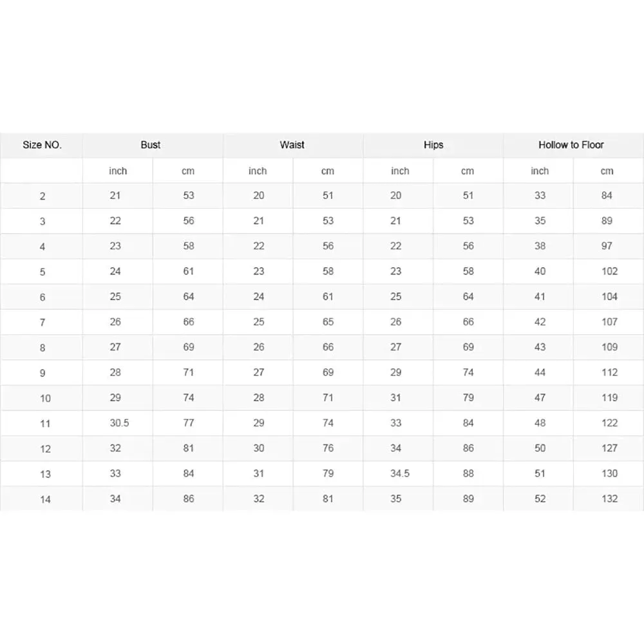Select the 119 cm hollow to floor cell

click(609, 397)
